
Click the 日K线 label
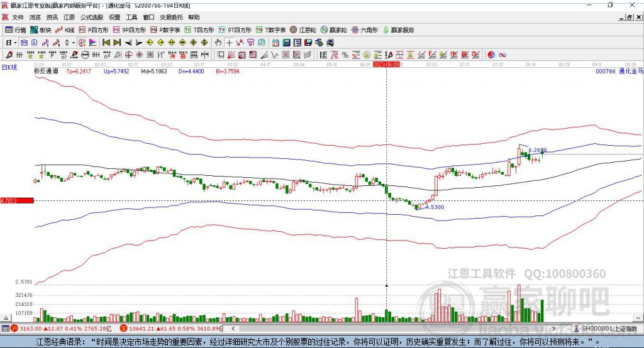9,67
